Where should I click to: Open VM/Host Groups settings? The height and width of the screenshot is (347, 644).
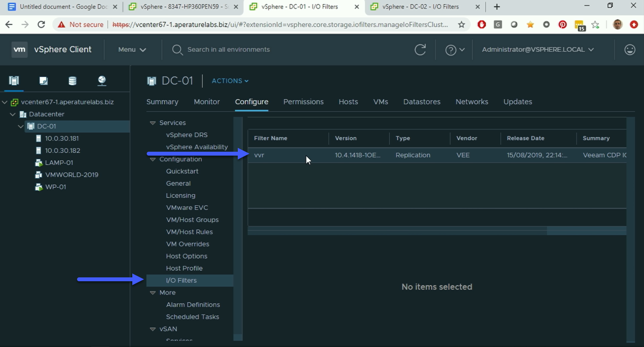(192, 219)
